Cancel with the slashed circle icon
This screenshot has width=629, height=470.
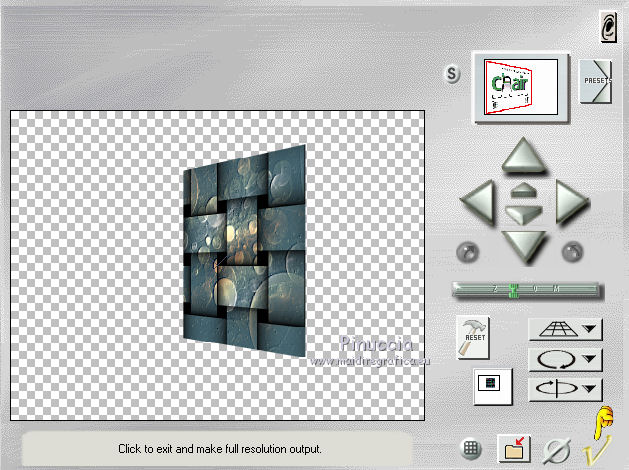point(557,451)
